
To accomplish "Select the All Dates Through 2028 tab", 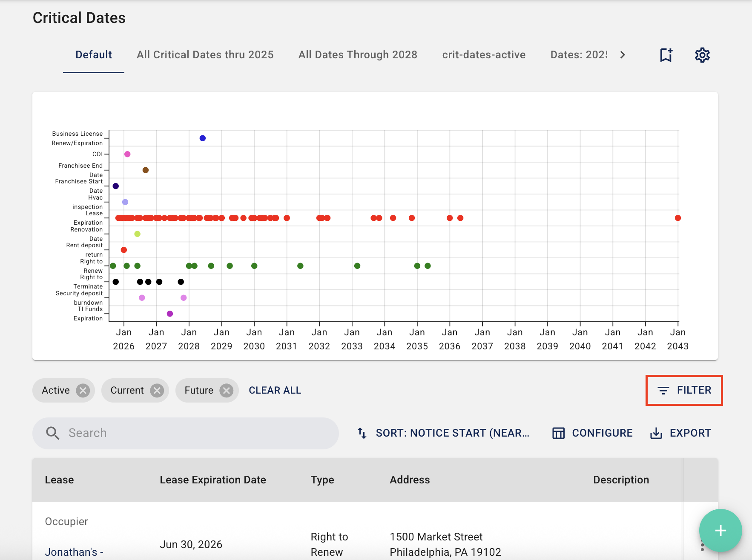I will tap(357, 55).
